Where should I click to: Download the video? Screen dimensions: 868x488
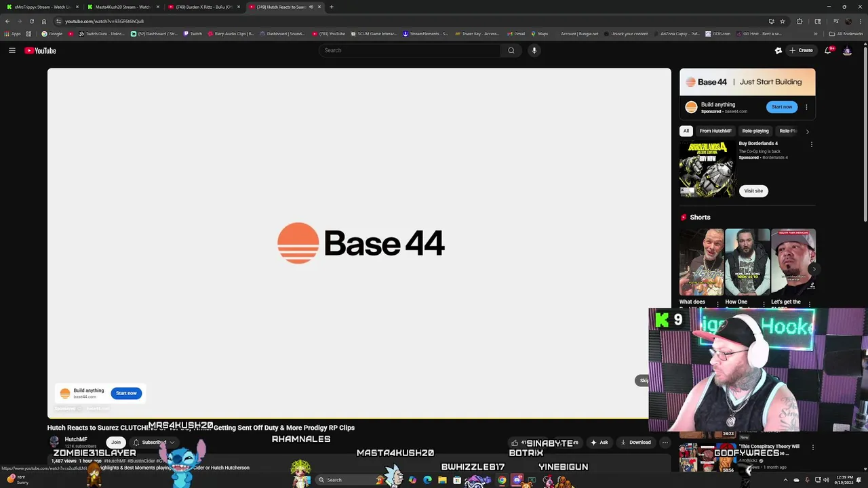tap(635, 443)
